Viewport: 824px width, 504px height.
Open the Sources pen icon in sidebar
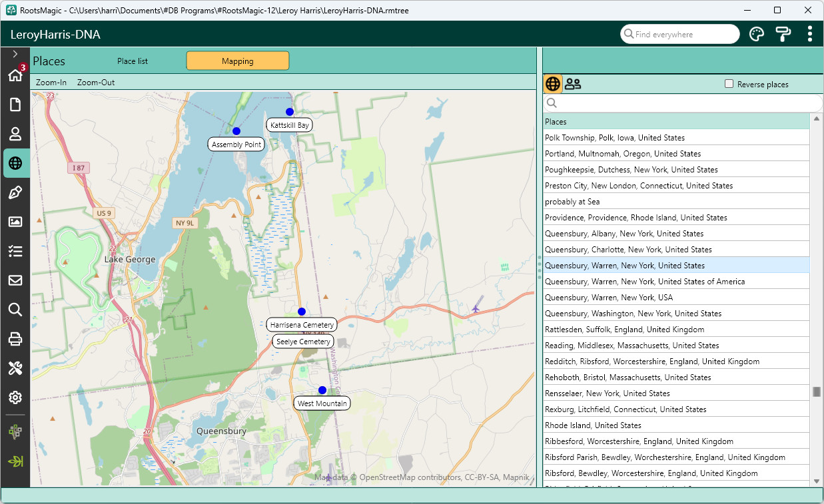[15, 192]
